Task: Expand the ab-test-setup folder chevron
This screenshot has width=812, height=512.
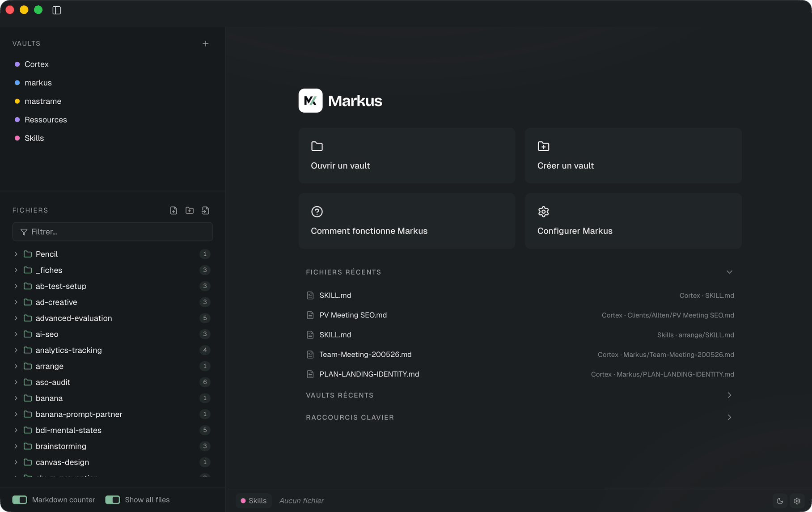Action: coord(16,286)
